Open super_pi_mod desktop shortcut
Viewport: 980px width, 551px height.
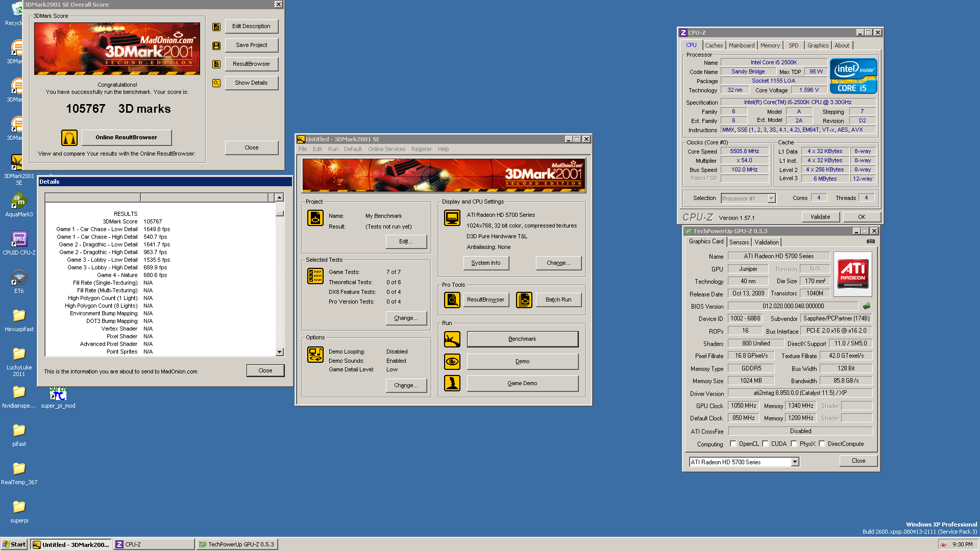(58, 398)
